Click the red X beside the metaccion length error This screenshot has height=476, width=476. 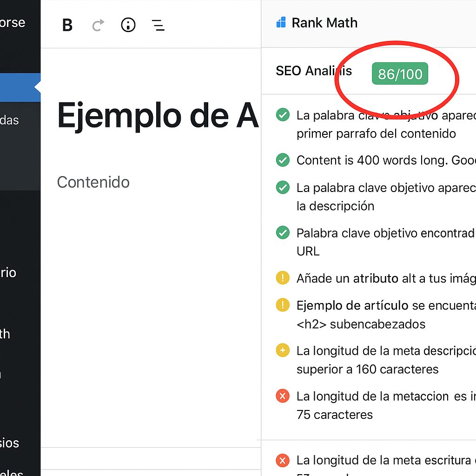click(x=283, y=396)
